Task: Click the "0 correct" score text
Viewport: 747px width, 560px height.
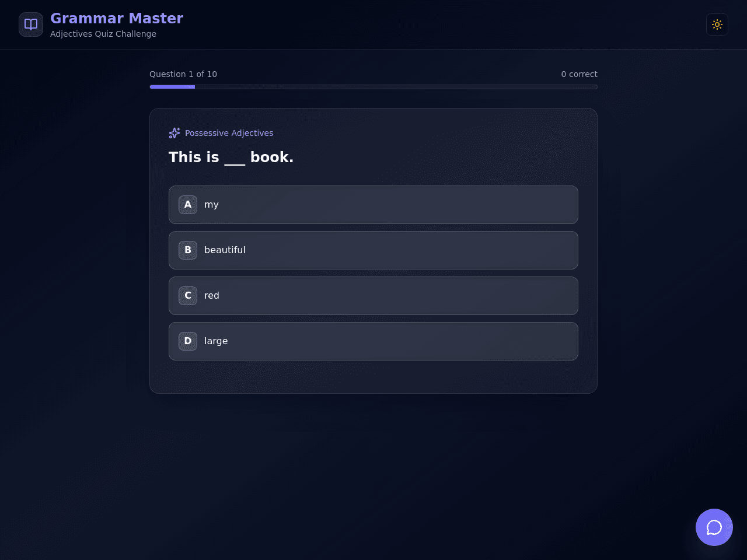Action: pyautogui.click(x=579, y=74)
